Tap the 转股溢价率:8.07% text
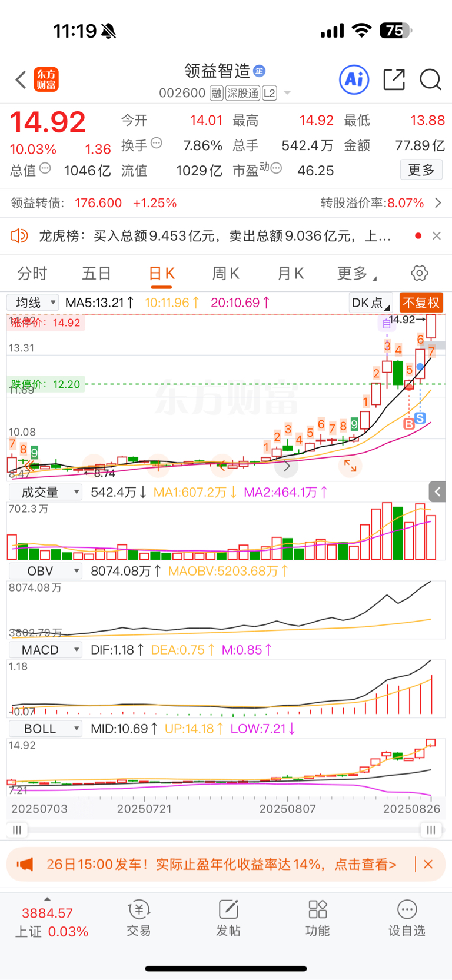 (x=372, y=203)
